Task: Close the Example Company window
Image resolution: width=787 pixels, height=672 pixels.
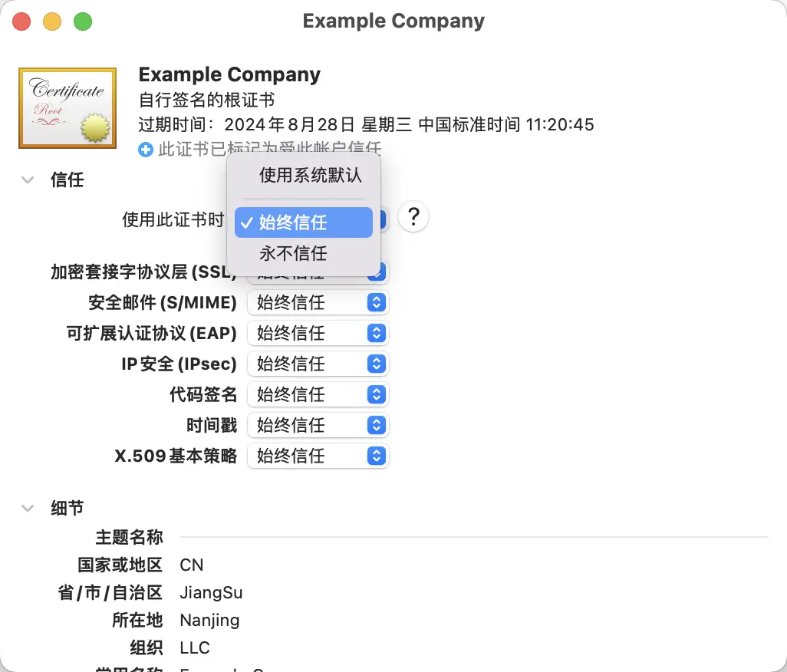Action: click(21, 21)
